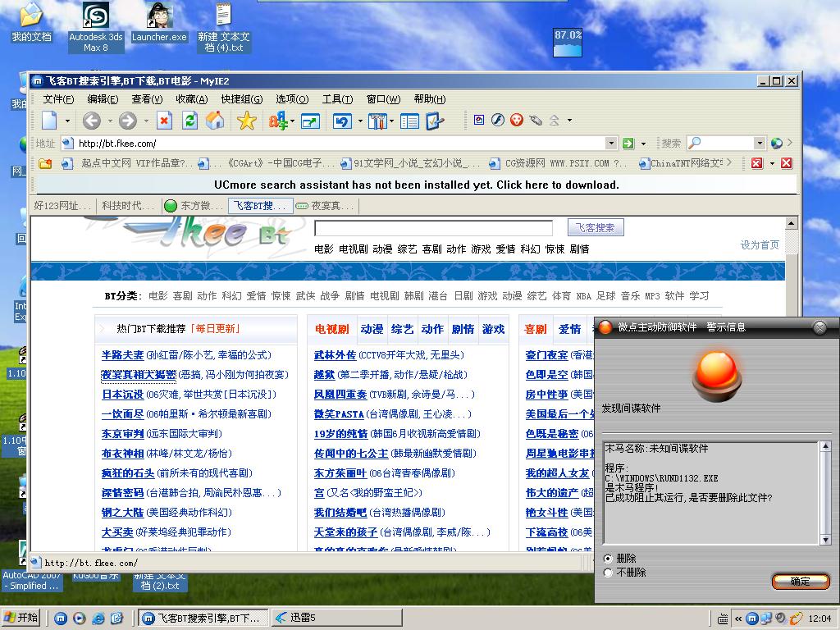Open the Home page via house icon
The width and height of the screenshot is (840, 630).
216,121
